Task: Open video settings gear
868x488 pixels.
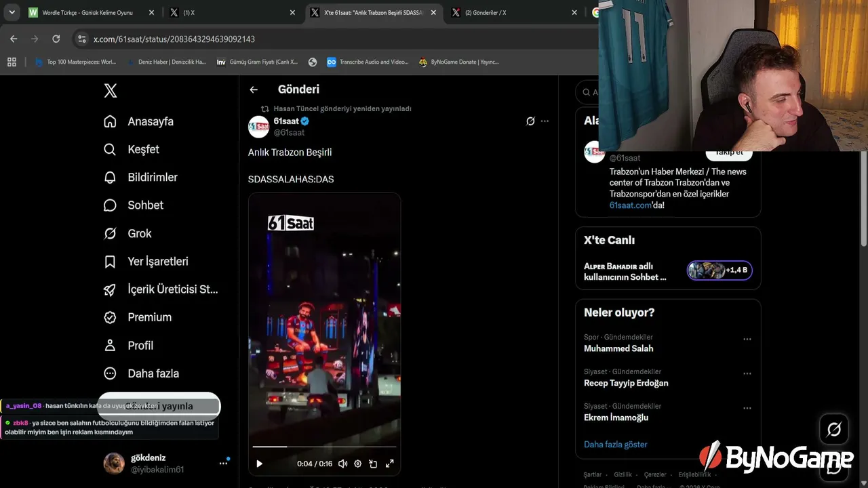Action: point(358,464)
